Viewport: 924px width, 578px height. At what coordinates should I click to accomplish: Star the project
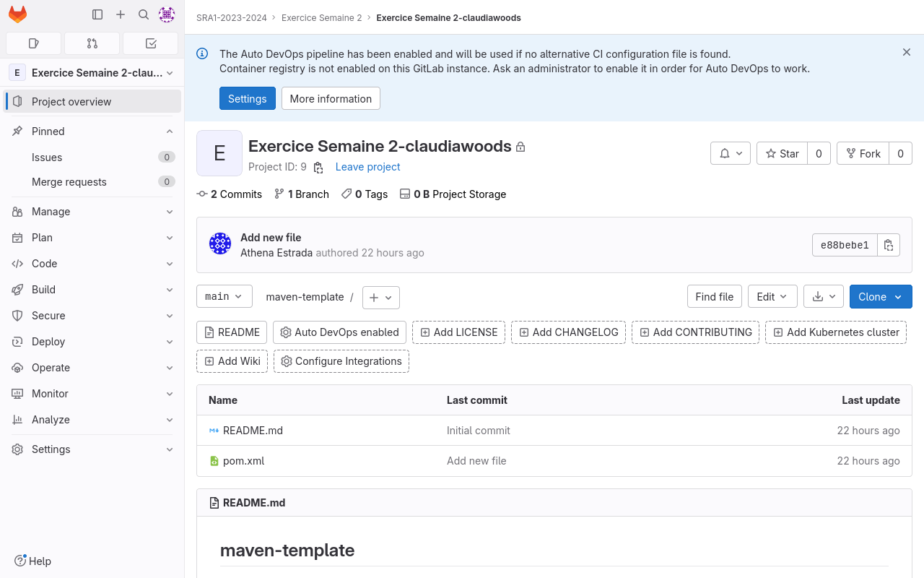click(x=782, y=153)
